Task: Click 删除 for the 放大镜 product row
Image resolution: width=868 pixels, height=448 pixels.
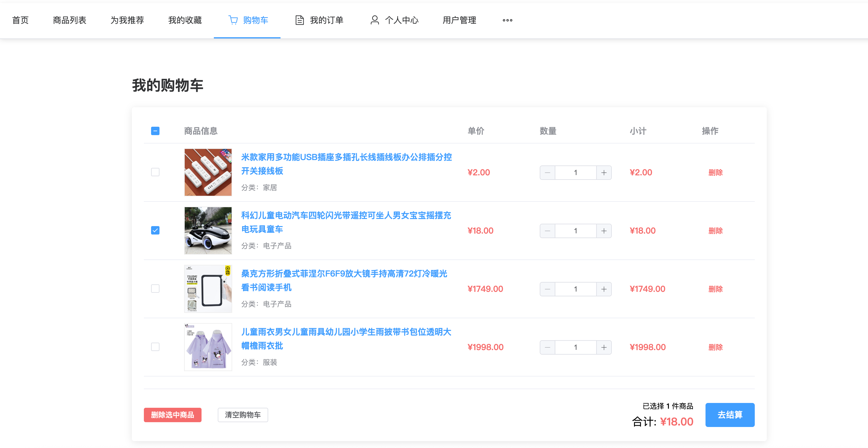Action: [x=715, y=289]
